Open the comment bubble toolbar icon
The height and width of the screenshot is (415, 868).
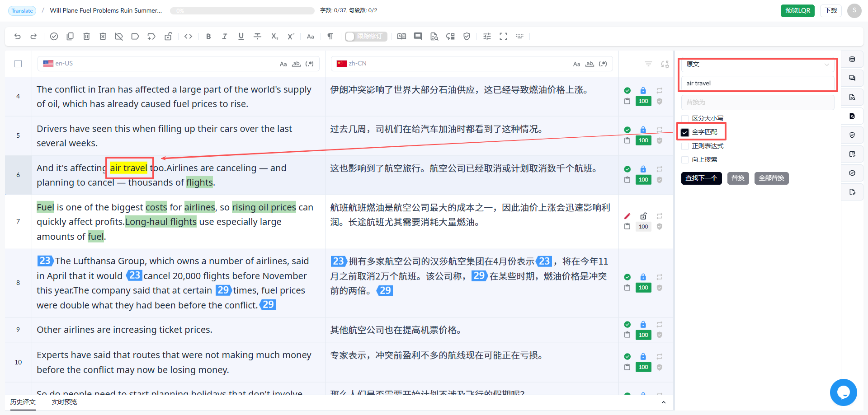(x=418, y=37)
